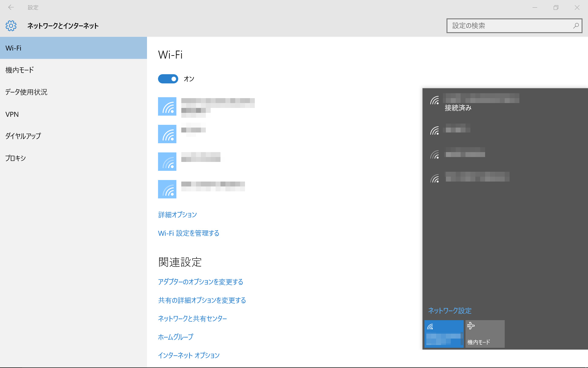Select the connected network labeled 接続済み in flyout
Image resolution: width=588 pixels, height=368 pixels.
481,103
